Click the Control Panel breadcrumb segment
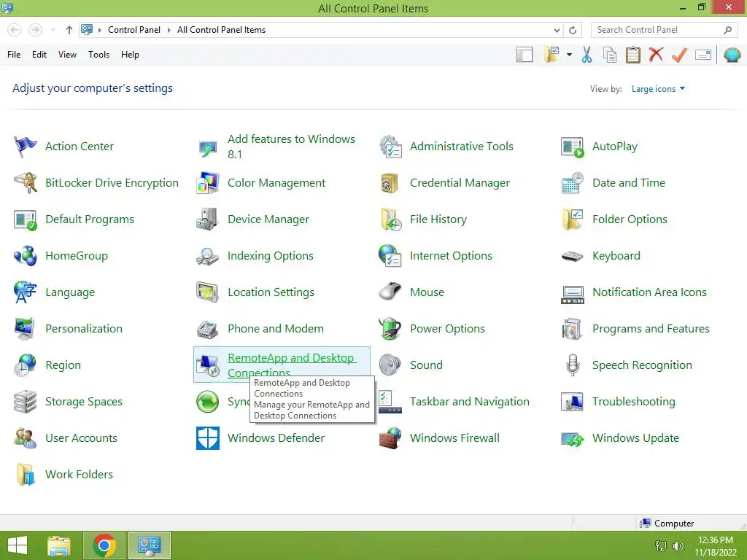Viewport: 747px width, 560px height. (134, 30)
